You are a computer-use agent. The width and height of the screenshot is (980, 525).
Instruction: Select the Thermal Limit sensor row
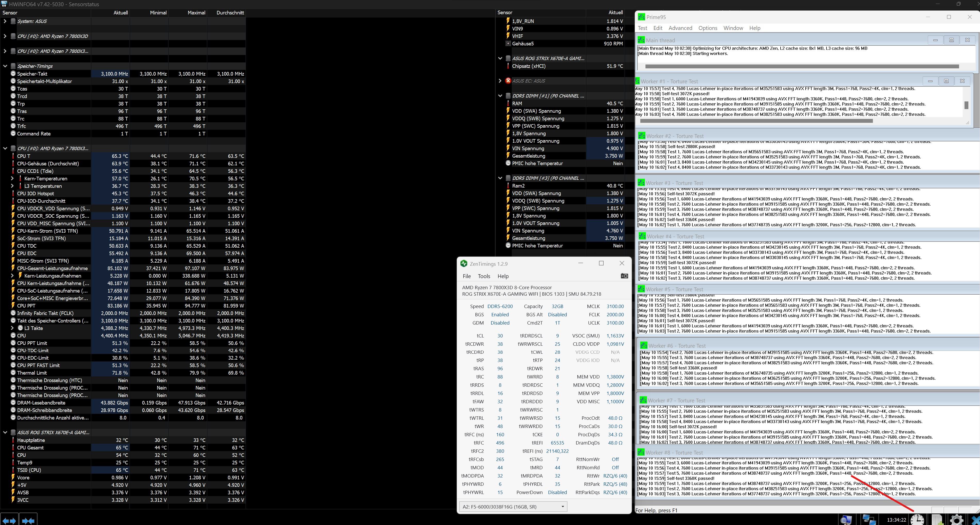point(123,373)
